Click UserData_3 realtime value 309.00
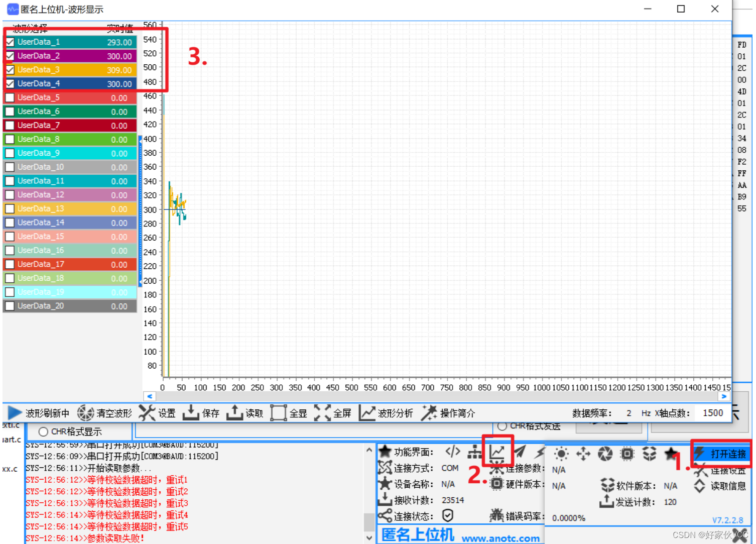 [x=119, y=70]
